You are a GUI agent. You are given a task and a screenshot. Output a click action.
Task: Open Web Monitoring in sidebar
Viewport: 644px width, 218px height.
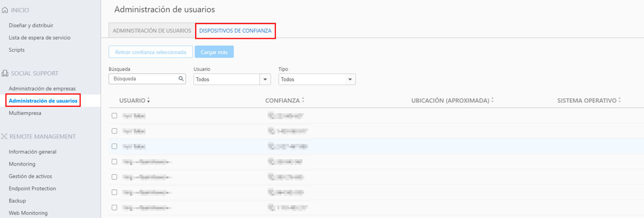point(28,213)
